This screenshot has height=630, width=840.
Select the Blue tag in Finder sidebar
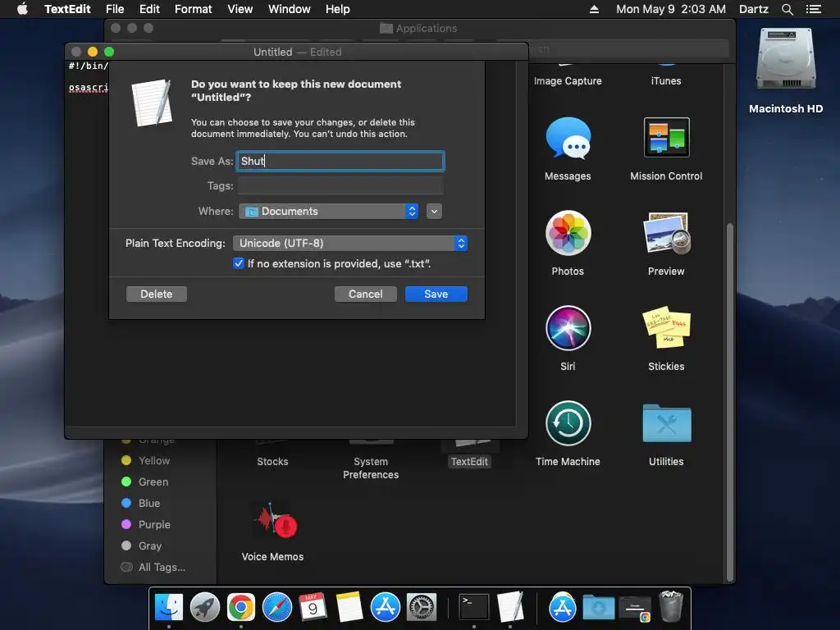(x=141, y=504)
